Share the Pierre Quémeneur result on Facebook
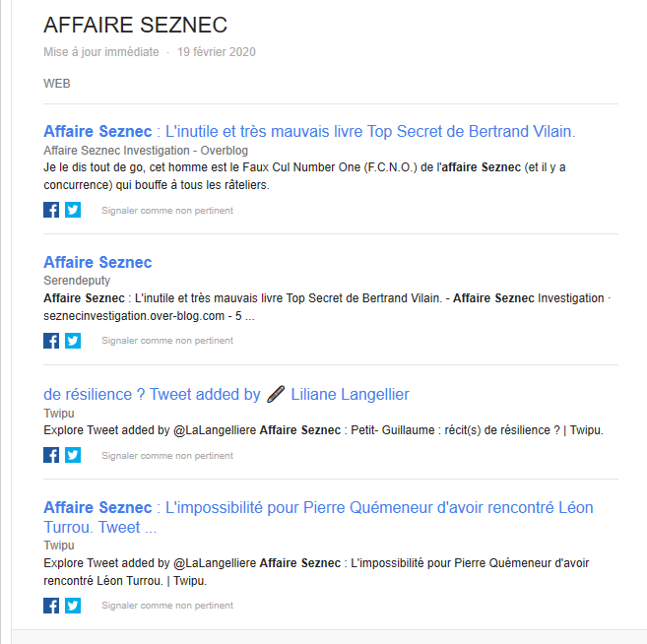The width and height of the screenshot is (647, 644). (51, 606)
